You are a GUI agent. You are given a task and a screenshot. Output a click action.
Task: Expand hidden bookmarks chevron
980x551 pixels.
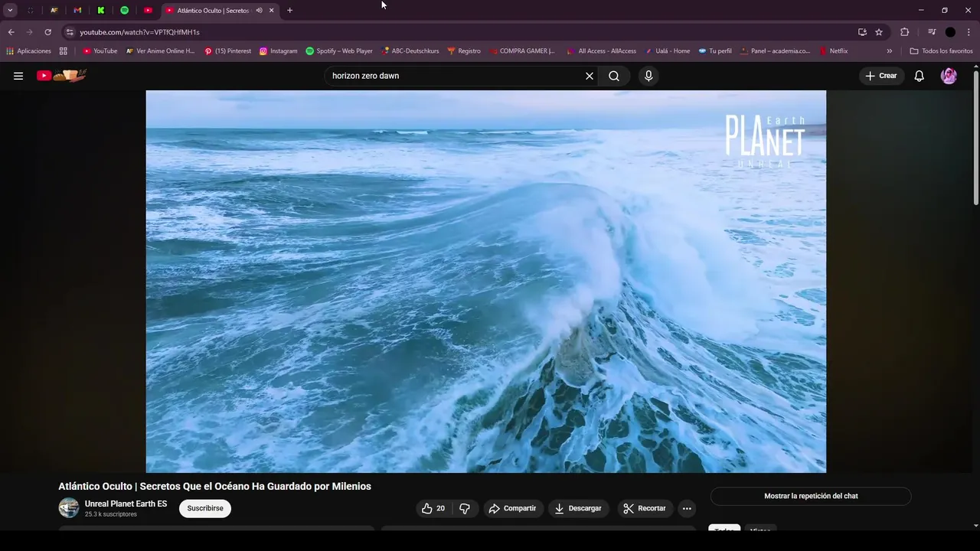pos(889,51)
